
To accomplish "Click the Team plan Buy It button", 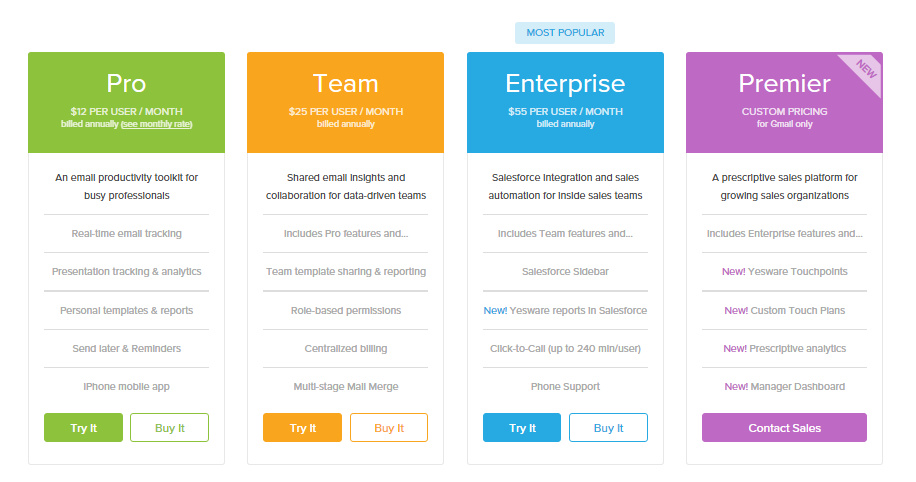I will pyautogui.click(x=389, y=428).
